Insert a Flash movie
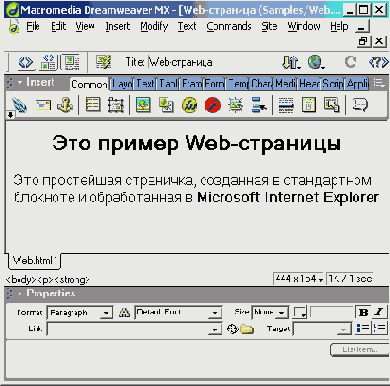Screen dimensions: 390x386 [213, 105]
